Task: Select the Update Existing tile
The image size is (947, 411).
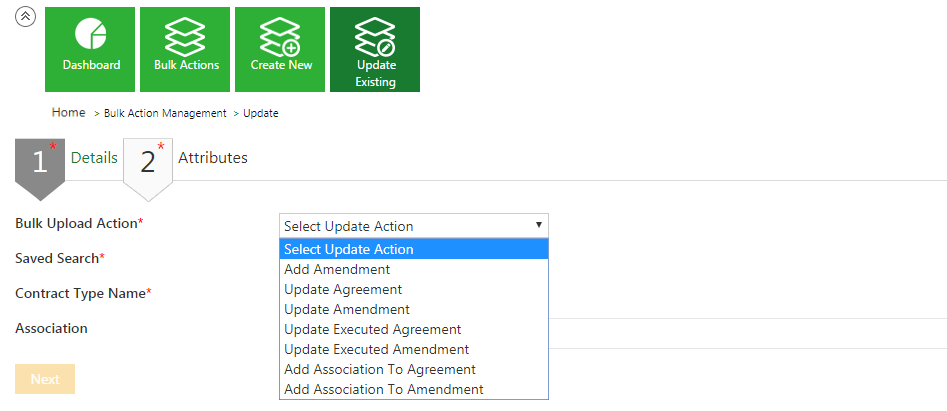Action: point(376,49)
